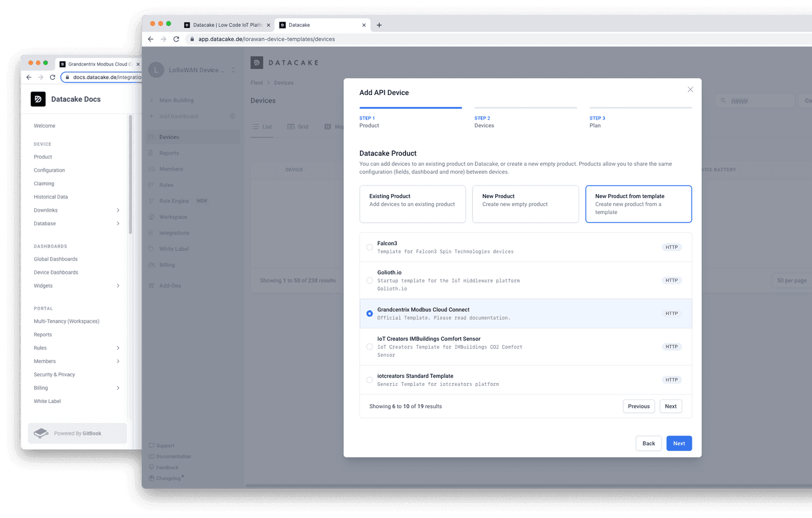This screenshot has height=518, width=812.
Task: Open Global Dashboards in the Docs sidebar
Action: pos(56,259)
